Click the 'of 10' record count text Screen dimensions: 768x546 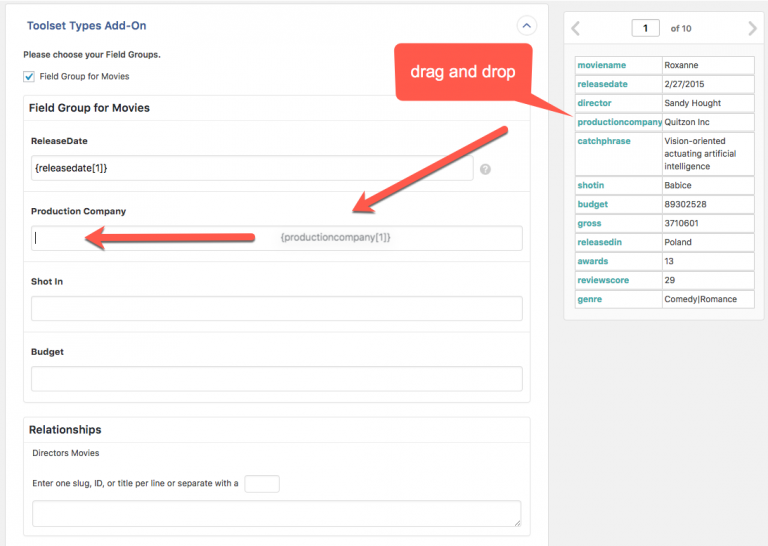681,28
